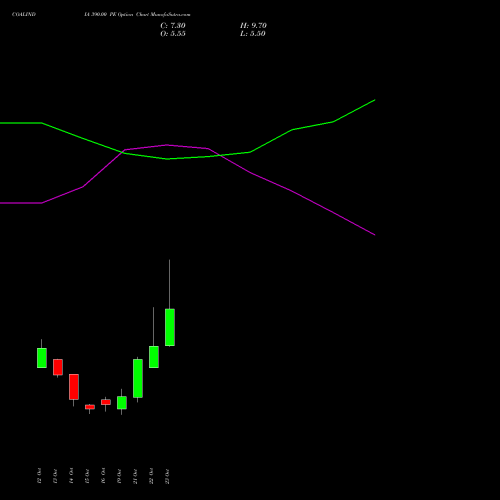Screen dimensions: 500x500
Task: Click the 23 Oct date label
Action: (x=167, y=476)
